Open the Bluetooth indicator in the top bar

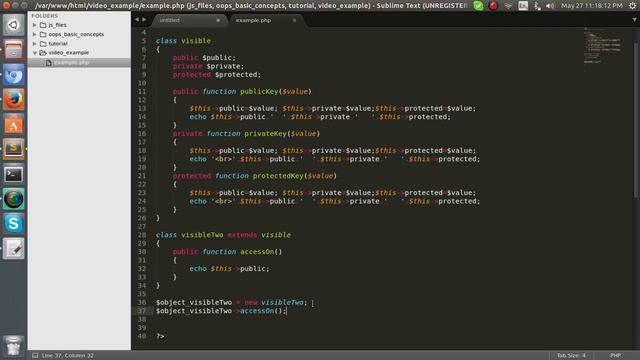(x=537, y=6)
